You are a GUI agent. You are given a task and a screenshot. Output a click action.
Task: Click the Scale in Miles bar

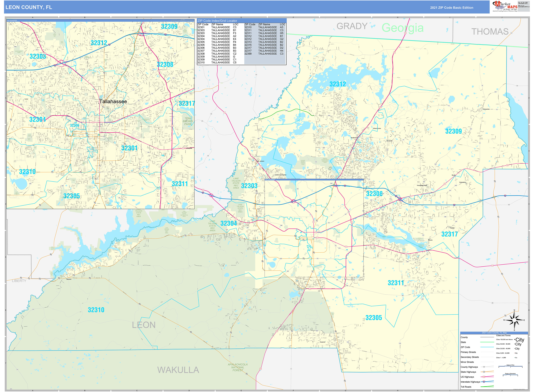click(x=510, y=366)
